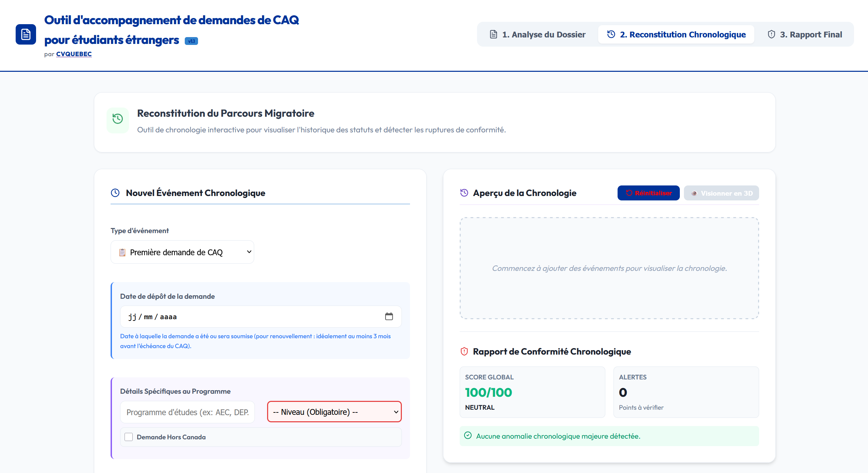
Task: Click the 100/100 score indicator
Action: [489, 392]
